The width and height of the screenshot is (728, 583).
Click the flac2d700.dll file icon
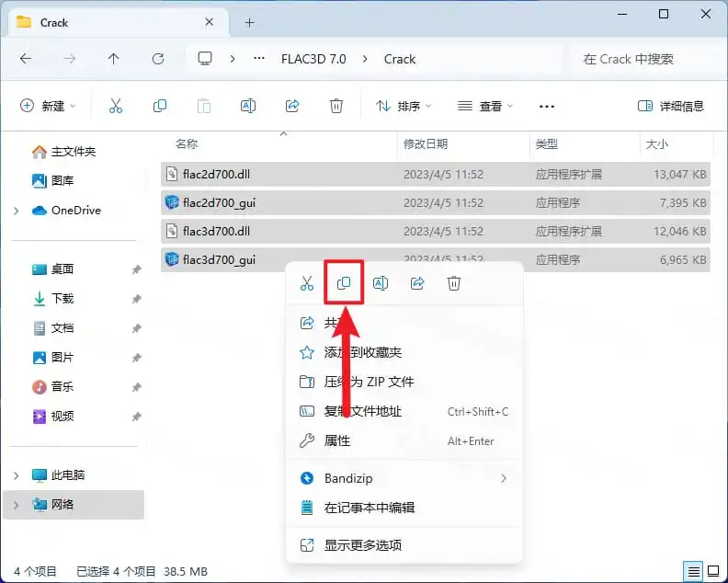click(x=172, y=174)
